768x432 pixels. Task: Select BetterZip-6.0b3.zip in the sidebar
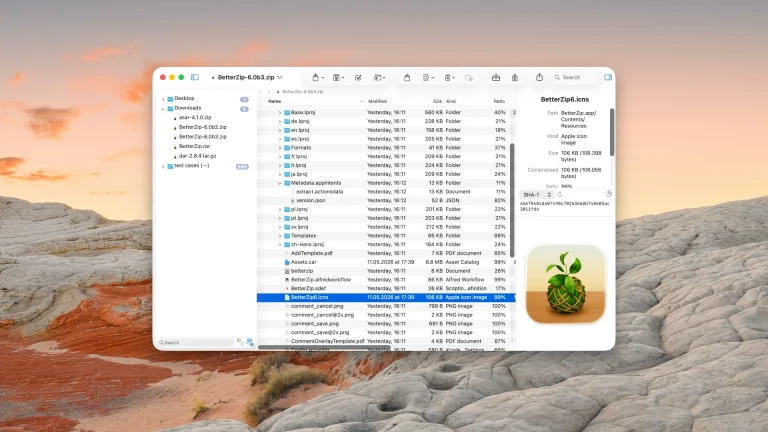coord(203,137)
